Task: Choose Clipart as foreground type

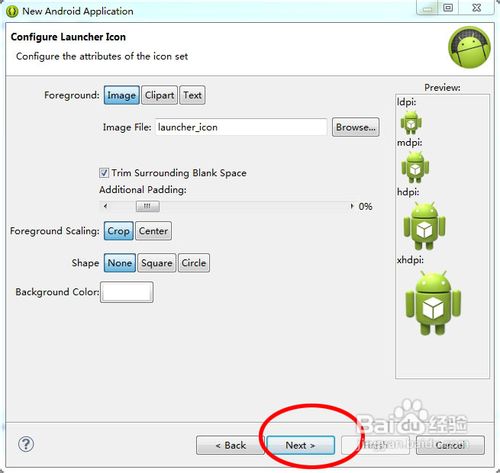Action: coord(159,95)
